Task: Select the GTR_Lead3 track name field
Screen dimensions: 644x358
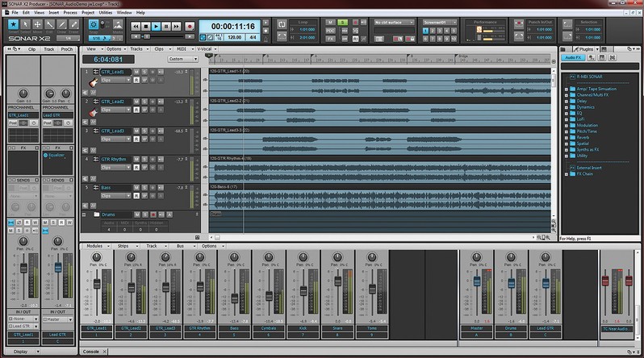Action: pyautogui.click(x=115, y=131)
